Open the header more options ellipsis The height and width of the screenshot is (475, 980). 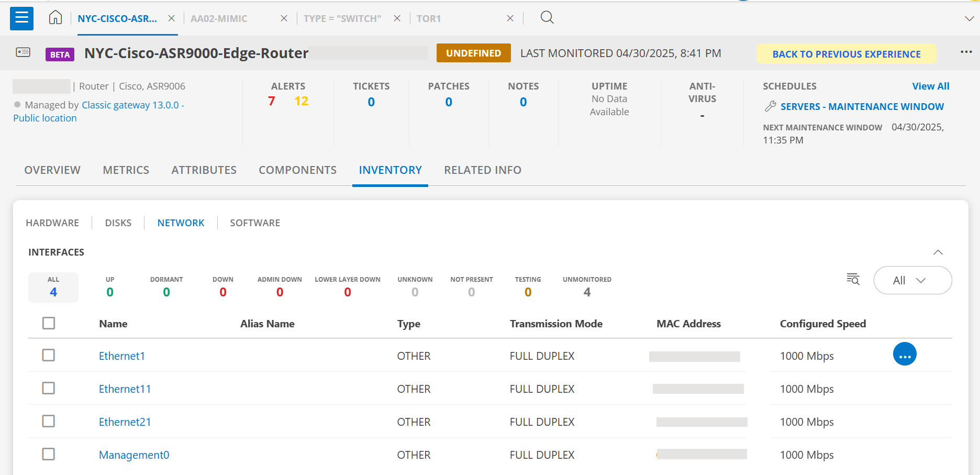coord(966,52)
